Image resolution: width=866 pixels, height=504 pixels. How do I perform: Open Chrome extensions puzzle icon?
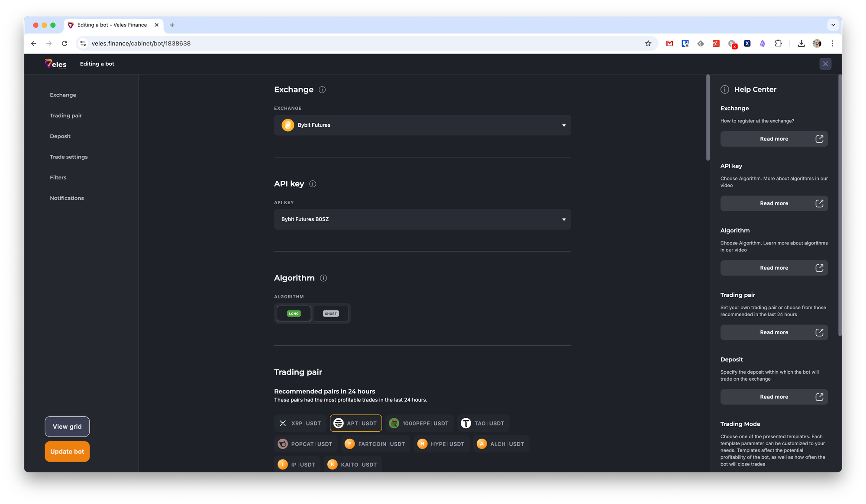pos(779,43)
